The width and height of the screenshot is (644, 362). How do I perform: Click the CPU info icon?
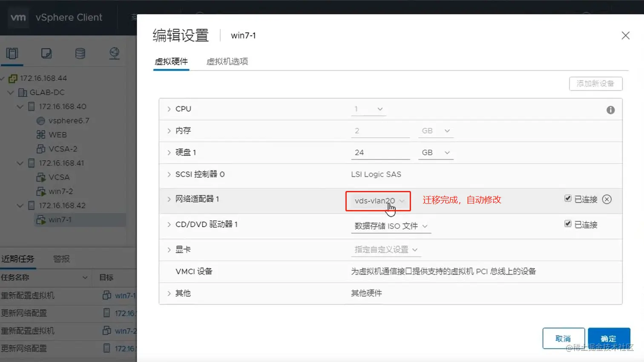pos(610,110)
